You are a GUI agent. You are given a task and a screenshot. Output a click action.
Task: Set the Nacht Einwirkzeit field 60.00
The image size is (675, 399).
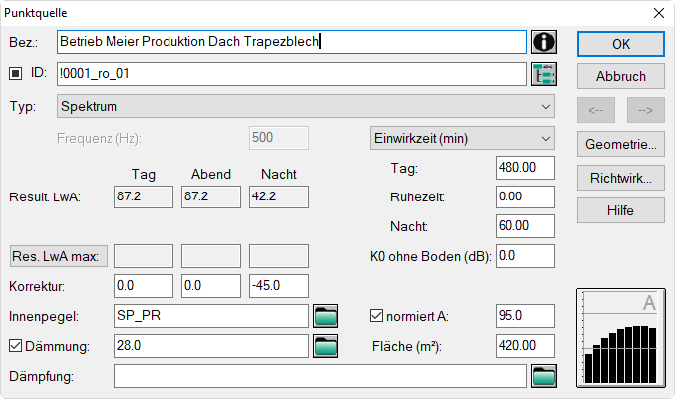click(x=525, y=226)
